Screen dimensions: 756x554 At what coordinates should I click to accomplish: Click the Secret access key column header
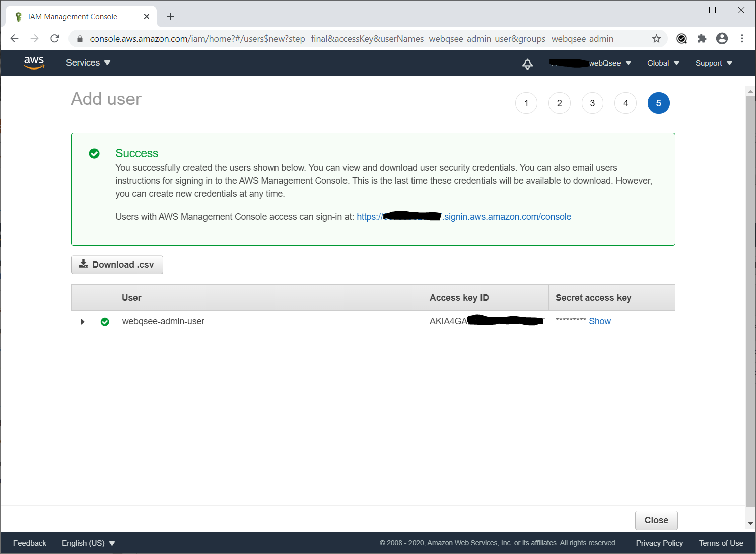point(612,298)
